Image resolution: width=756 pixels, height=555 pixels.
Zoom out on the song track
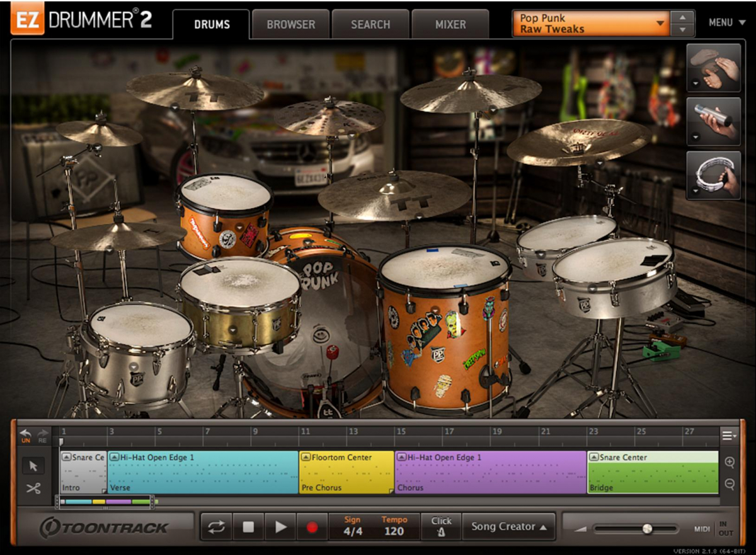(730, 484)
